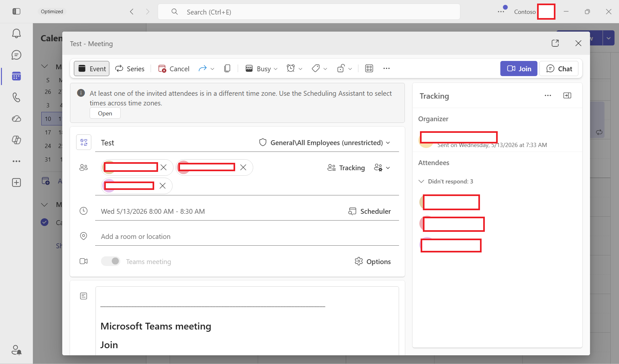Viewport: 619px width, 364px height.
Task: Open the Activity bell in sidebar
Action: (x=16, y=33)
